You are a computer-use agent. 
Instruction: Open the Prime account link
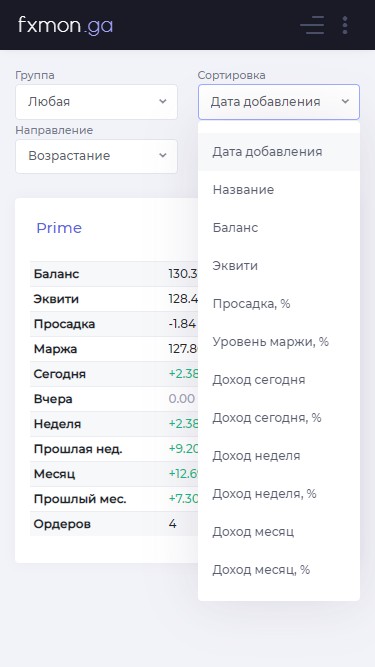pos(59,228)
